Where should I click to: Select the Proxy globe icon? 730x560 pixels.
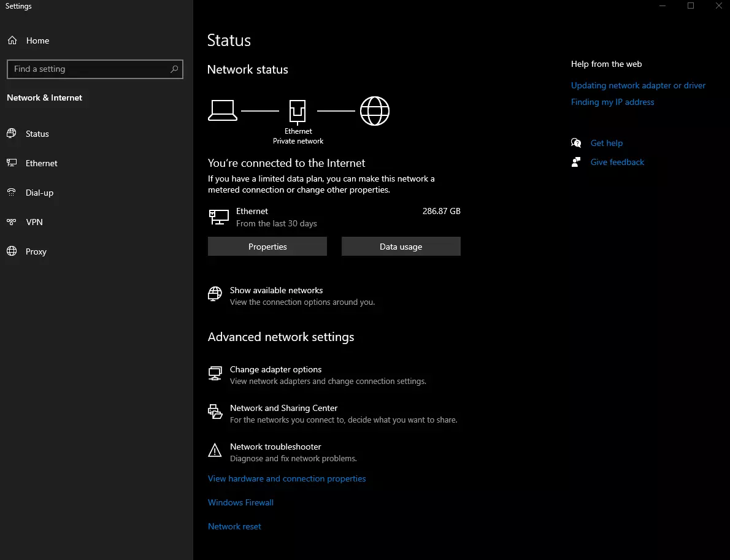(x=12, y=251)
